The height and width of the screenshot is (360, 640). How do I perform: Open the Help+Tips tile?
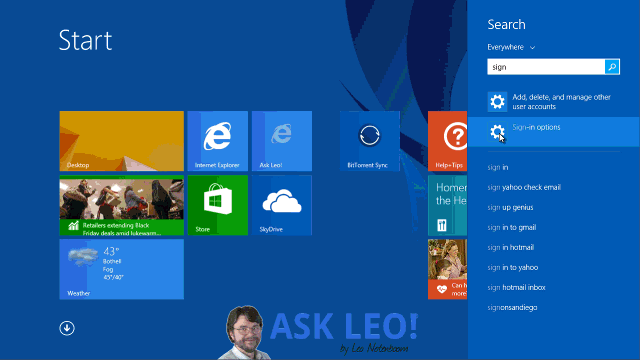(447, 141)
